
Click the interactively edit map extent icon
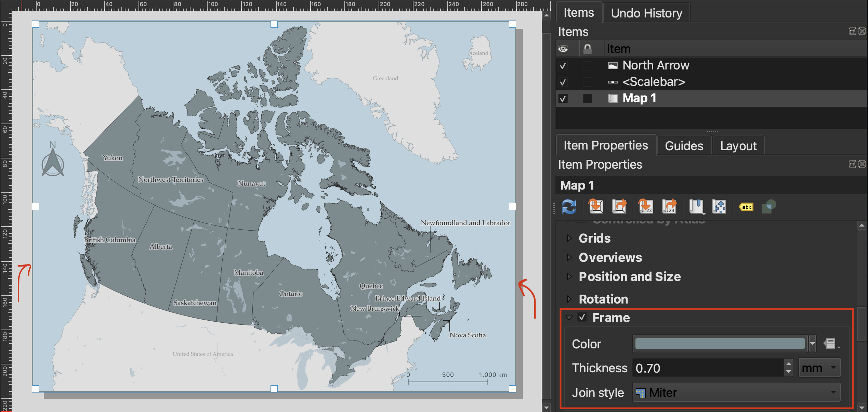pos(719,207)
